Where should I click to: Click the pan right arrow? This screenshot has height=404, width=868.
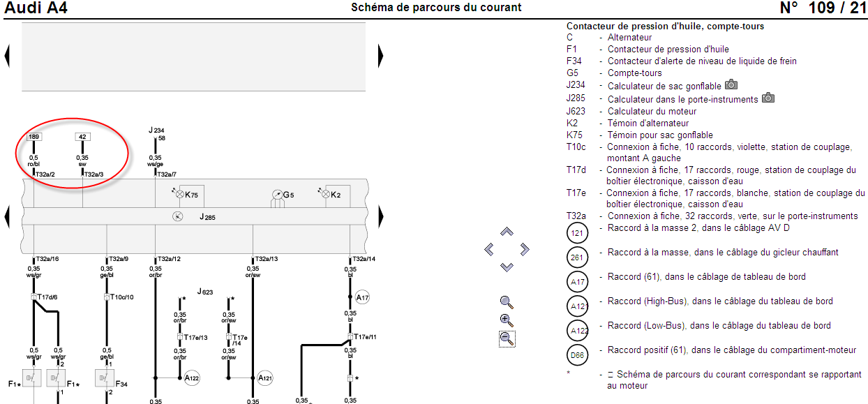pos(525,249)
